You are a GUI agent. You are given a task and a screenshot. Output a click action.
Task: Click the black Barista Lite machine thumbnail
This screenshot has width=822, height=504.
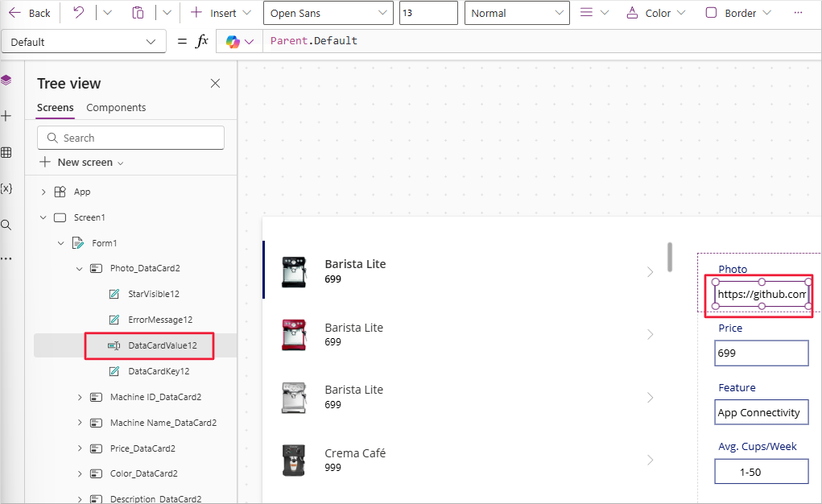tap(294, 272)
